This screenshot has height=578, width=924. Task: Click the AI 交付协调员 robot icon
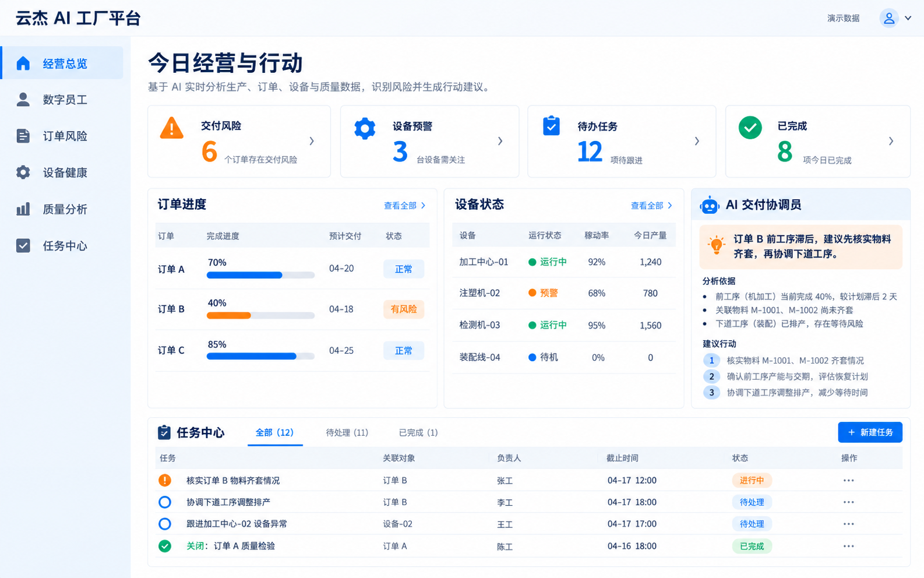click(x=710, y=205)
